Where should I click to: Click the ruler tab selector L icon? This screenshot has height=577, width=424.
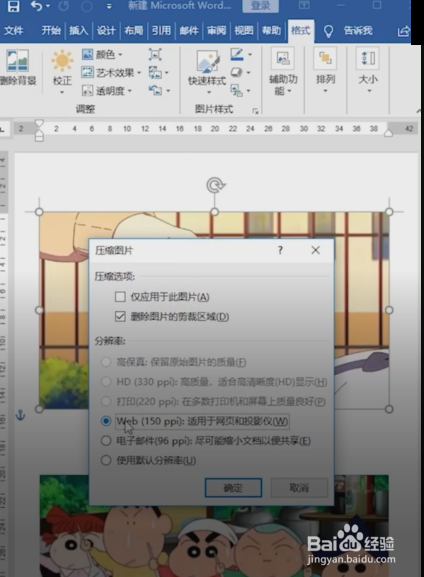tap(2, 129)
